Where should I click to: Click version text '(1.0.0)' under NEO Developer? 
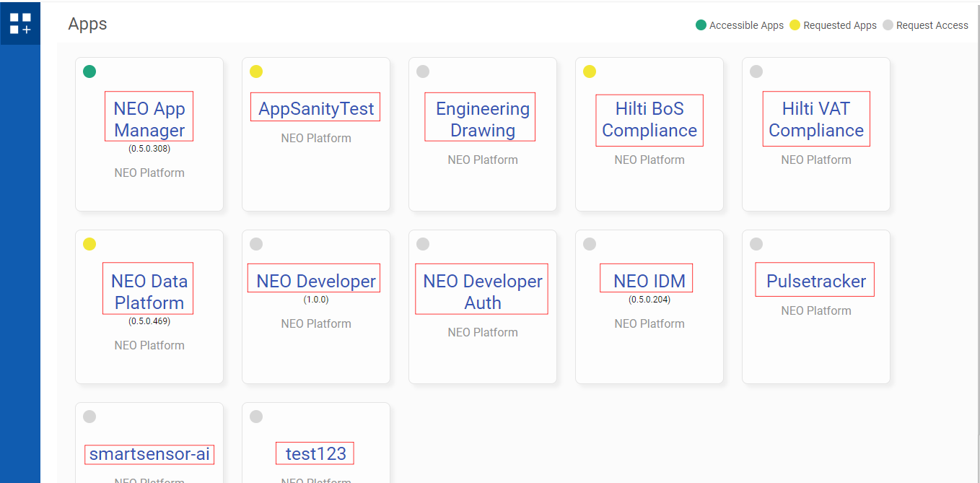pyautogui.click(x=316, y=300)
